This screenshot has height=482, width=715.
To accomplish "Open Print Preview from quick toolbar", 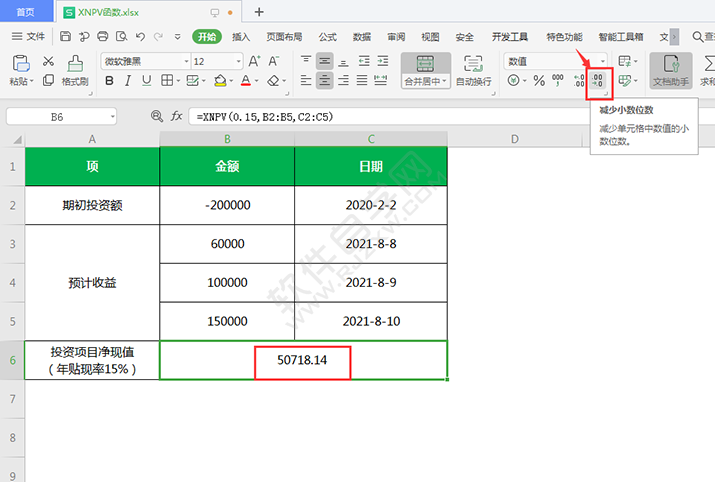I will (121, 36).
